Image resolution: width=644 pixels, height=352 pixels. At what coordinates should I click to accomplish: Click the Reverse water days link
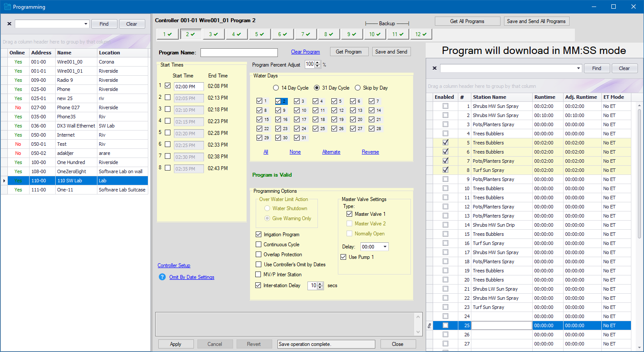[x=370, y=152]
